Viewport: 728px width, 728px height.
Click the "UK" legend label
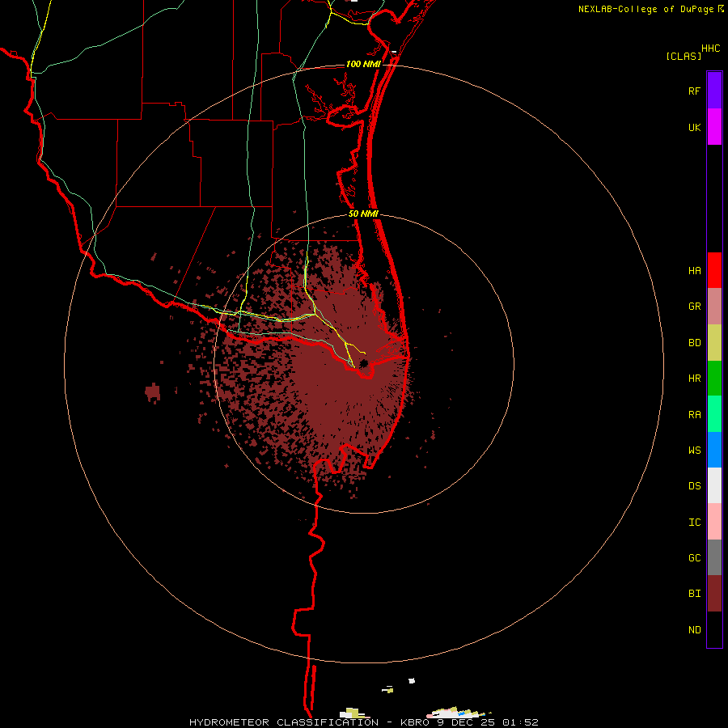click(x=694, y=128)
